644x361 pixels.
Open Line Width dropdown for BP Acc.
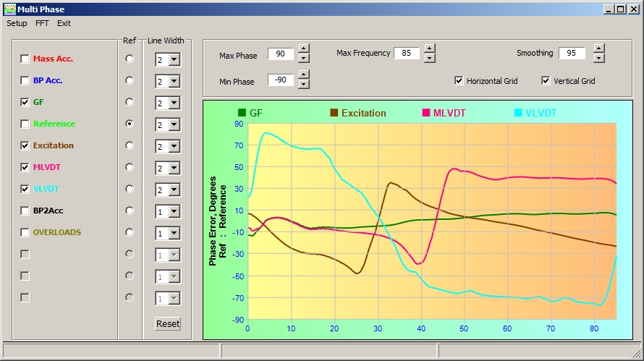pos(174,81)
